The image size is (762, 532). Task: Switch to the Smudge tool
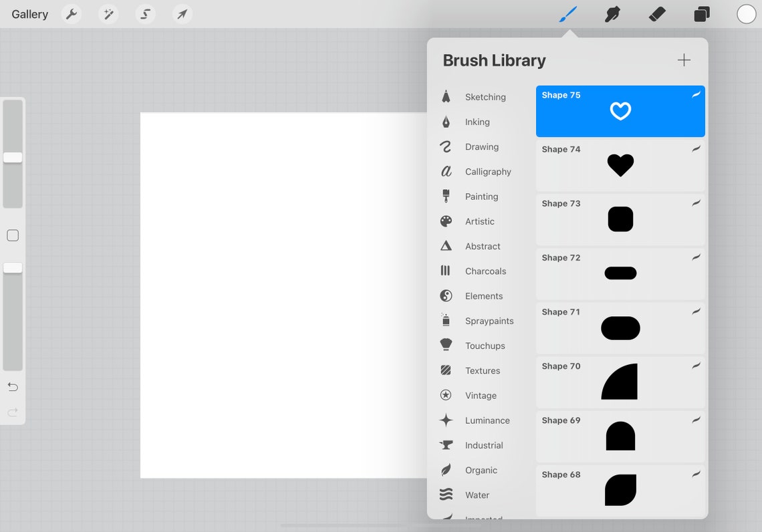click(x=612, y=13)
